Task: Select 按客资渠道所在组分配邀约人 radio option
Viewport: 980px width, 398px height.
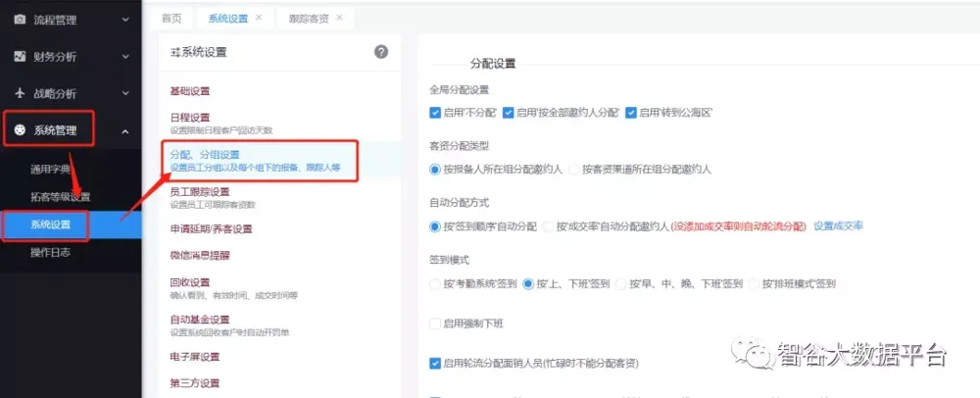Action: click(x=574, y=170)
